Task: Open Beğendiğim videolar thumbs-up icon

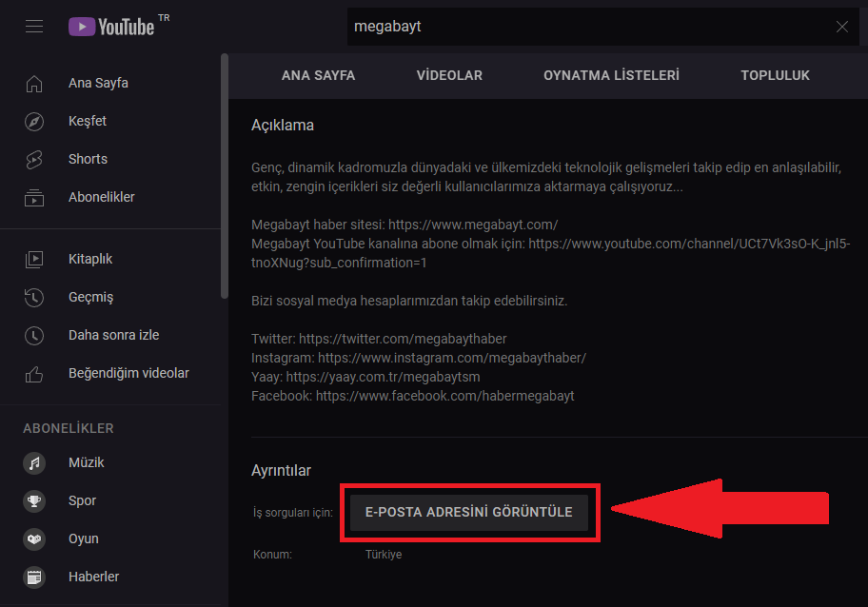Action: [x=34, y=373]
